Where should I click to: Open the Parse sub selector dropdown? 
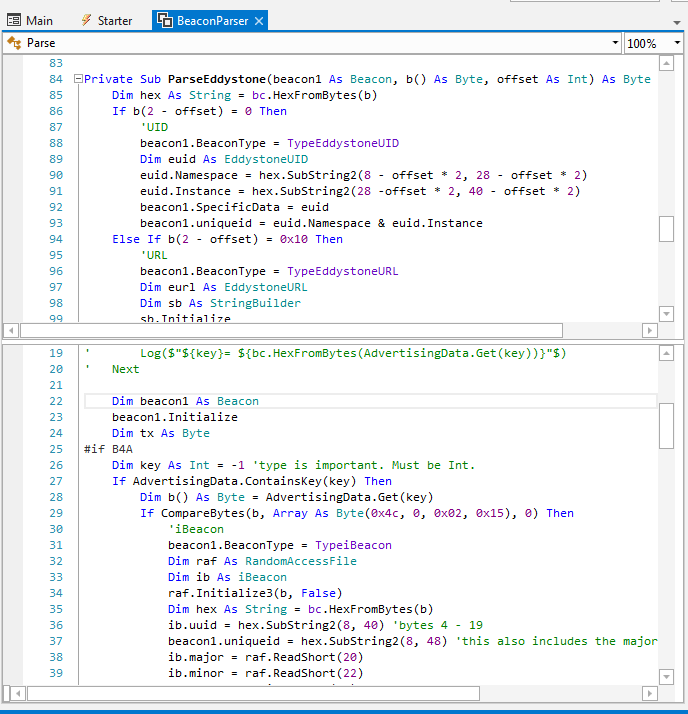615,43
